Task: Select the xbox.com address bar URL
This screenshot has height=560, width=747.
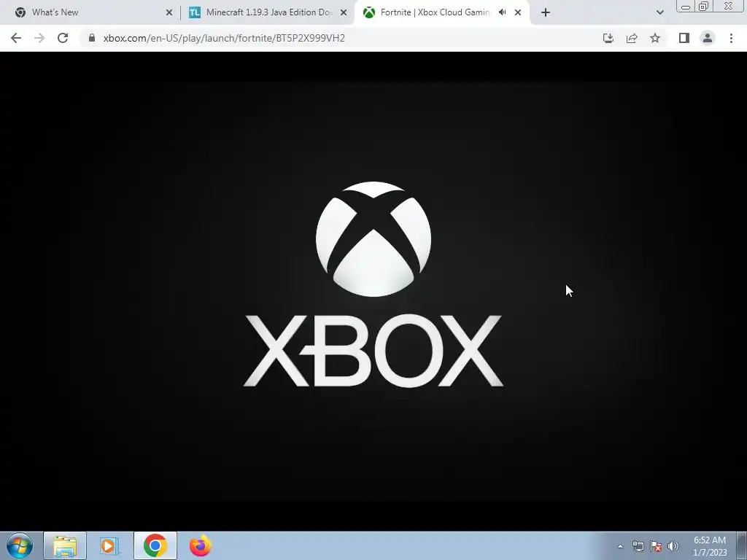Action: click(x=224, y=38)
